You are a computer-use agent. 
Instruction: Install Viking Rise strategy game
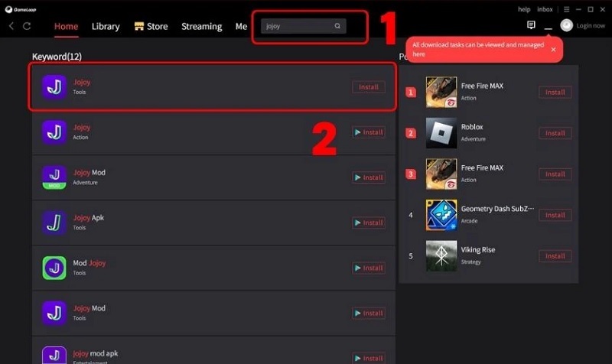pyautogui.click(x=555, y=256)
